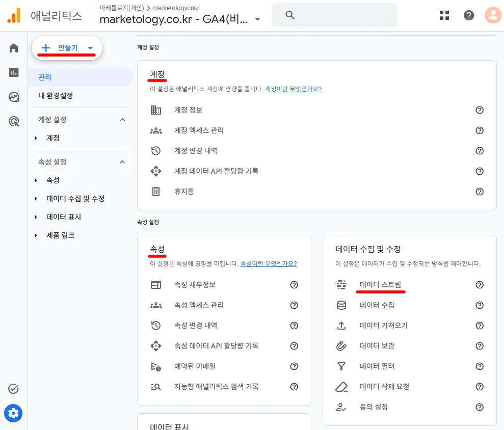Click the 데이터 필터 funnel icon
This screenshot has width=504, height=430.
pos(341,366)
